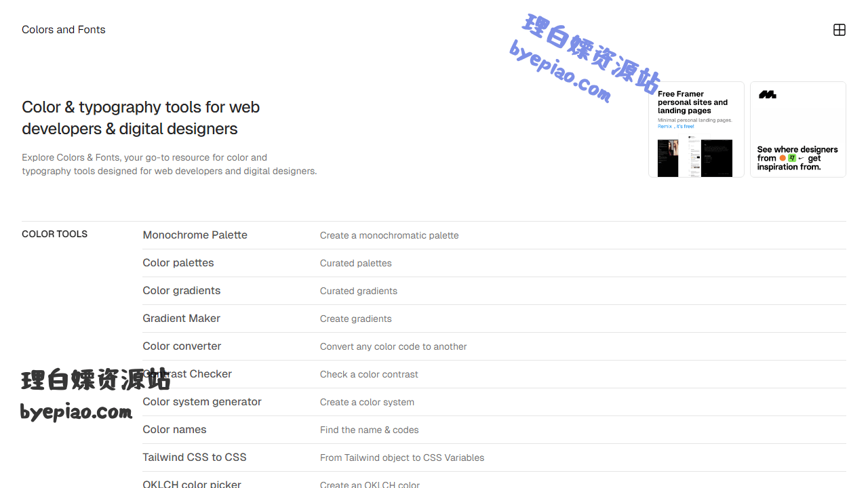
Task: Click the 'Curated gradients' description
Action: 359,291
